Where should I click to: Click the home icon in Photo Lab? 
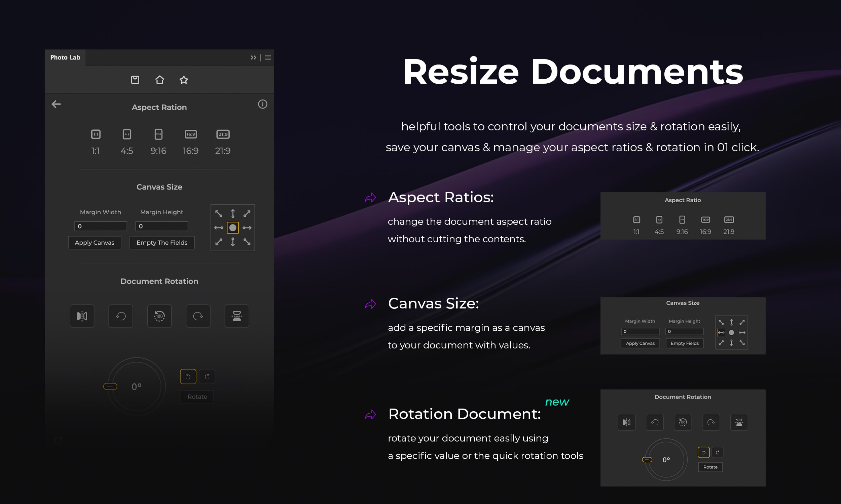[x=159, y=80]
